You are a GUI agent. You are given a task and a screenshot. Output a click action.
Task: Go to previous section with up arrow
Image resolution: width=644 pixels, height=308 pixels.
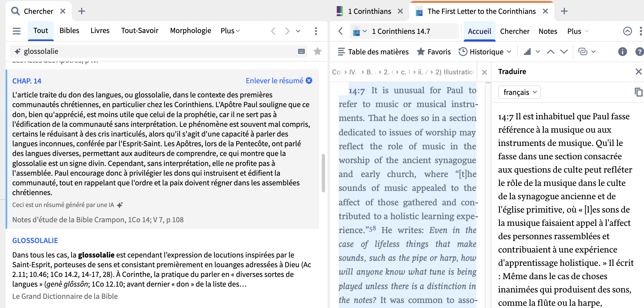[x=551, y=52]
